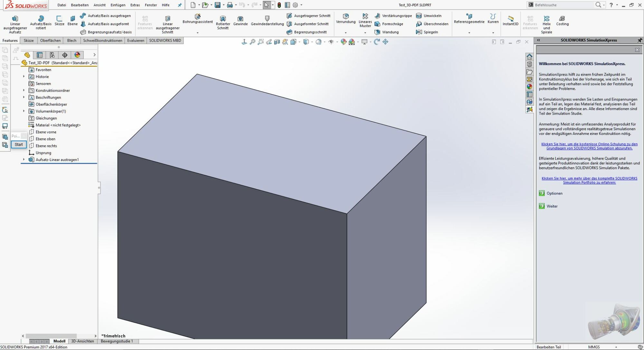644x350 pixels.
Task: Pin the menu bar open
Action: click(180, 5)
